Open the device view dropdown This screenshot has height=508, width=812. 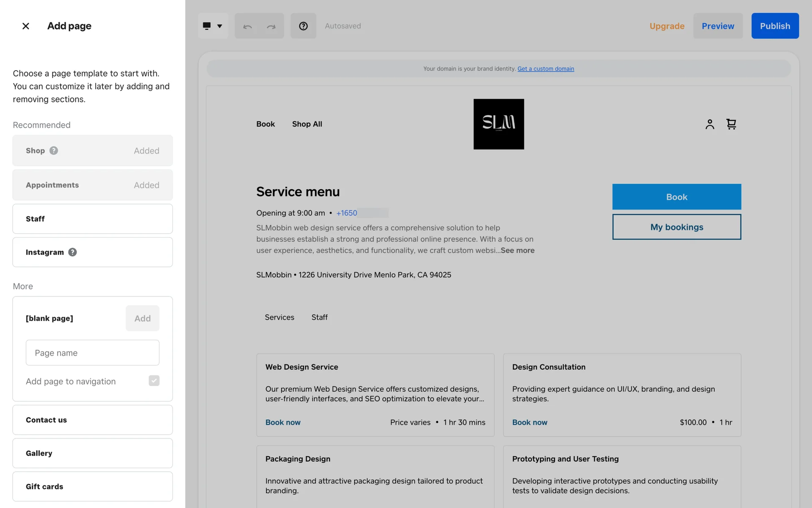coord(213,26)
